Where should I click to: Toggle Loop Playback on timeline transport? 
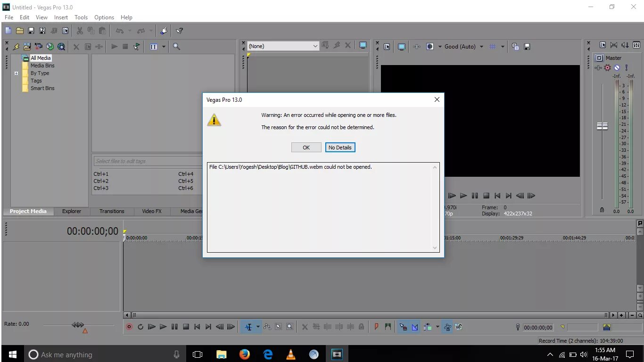[x=140, y=327]
